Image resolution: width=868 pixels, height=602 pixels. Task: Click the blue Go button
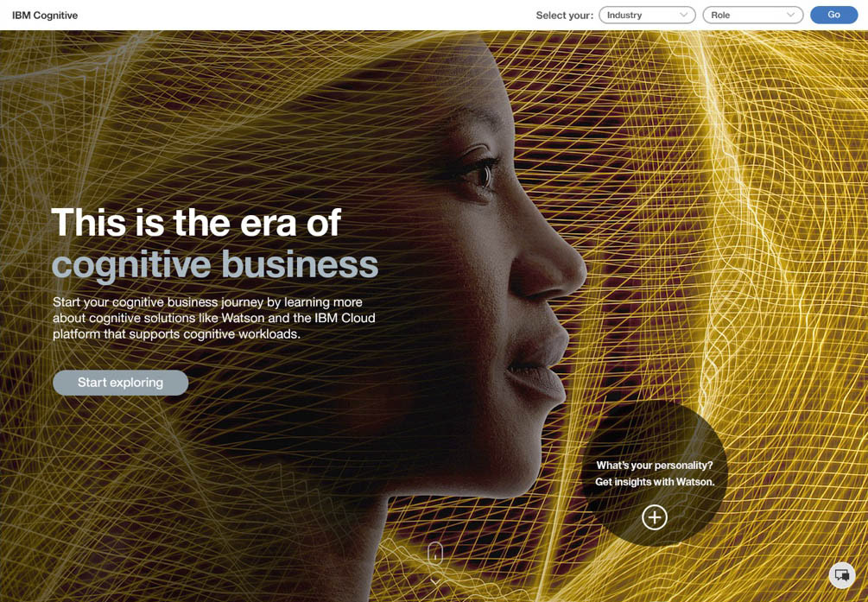833,15
